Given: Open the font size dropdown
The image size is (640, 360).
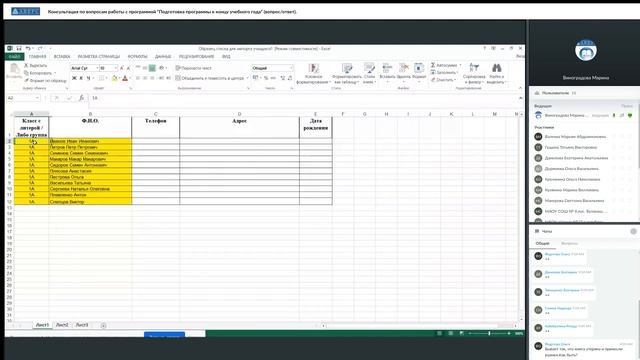Looking at the screenshot, I should [116, 68].
